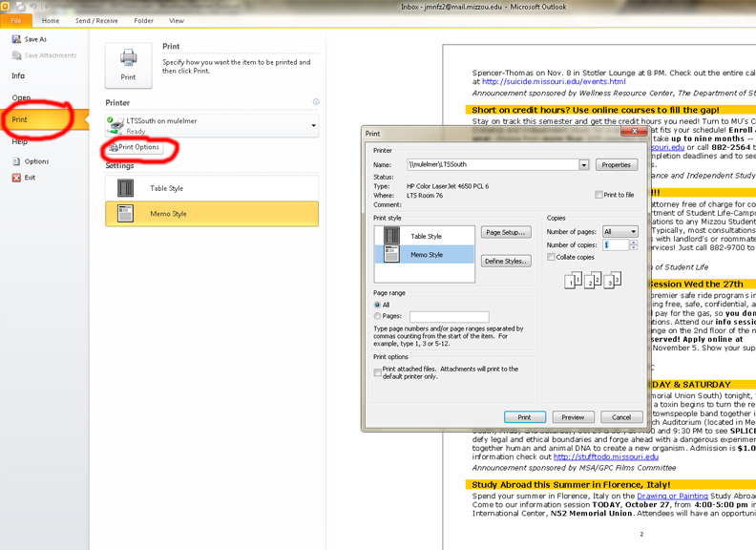This screenshot has width=756, height=550.
Task: Select the Pages radio button
Action: tap(378, 316)
